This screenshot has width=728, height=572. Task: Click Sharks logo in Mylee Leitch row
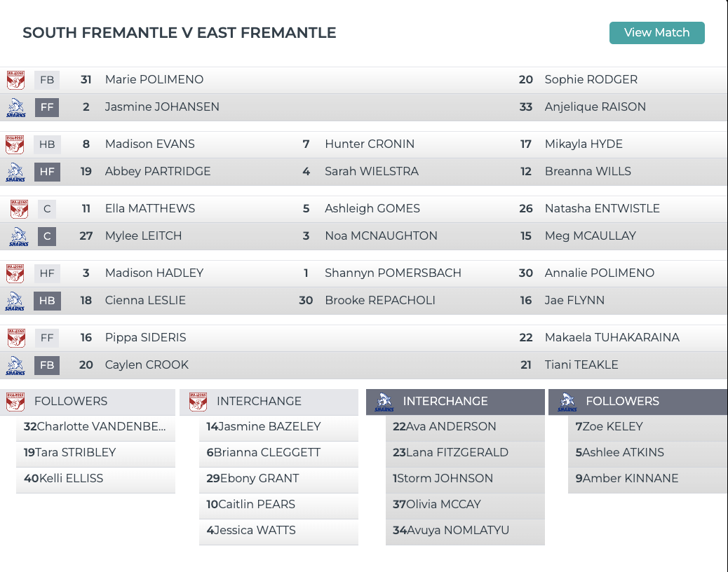(x=18, y=236)
